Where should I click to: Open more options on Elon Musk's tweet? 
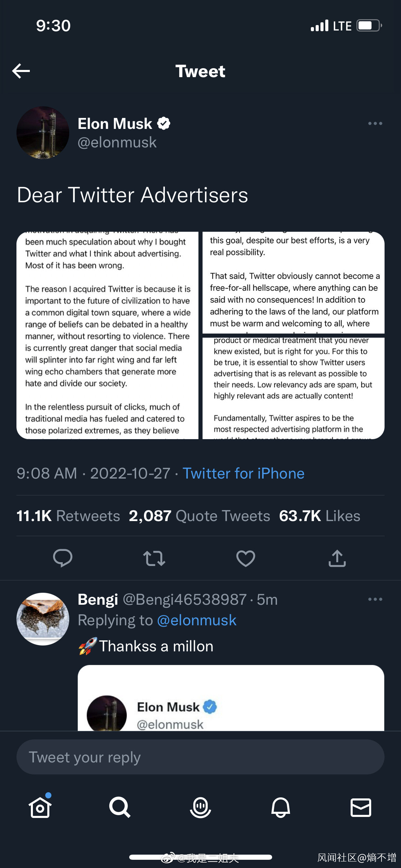coord(375,123)
